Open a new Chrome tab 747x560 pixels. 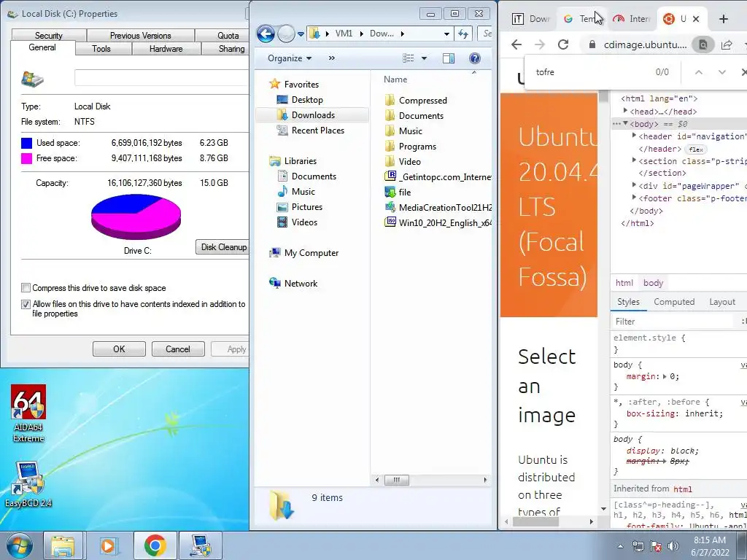(x=724, y=19)
